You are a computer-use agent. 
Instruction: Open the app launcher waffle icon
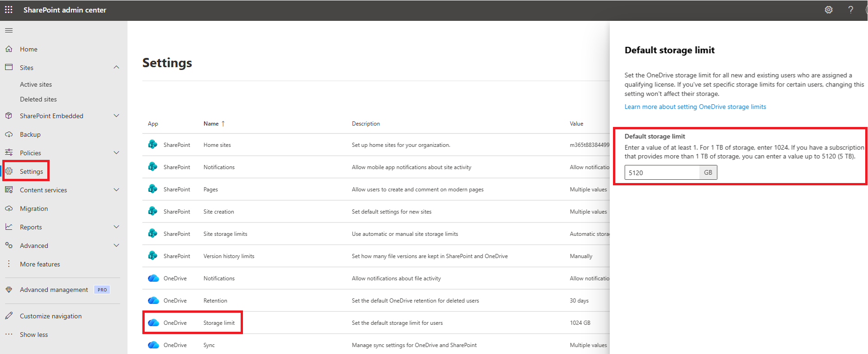point(9,10)
